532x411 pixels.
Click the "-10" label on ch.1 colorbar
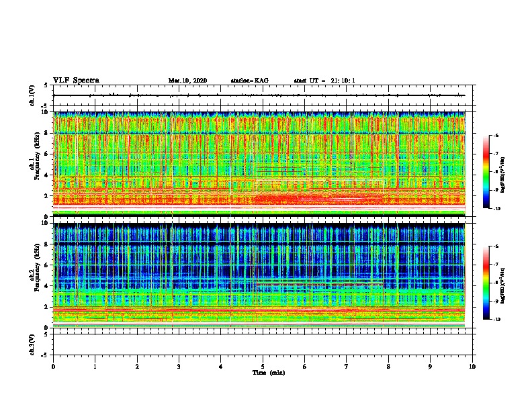(496, 209)
